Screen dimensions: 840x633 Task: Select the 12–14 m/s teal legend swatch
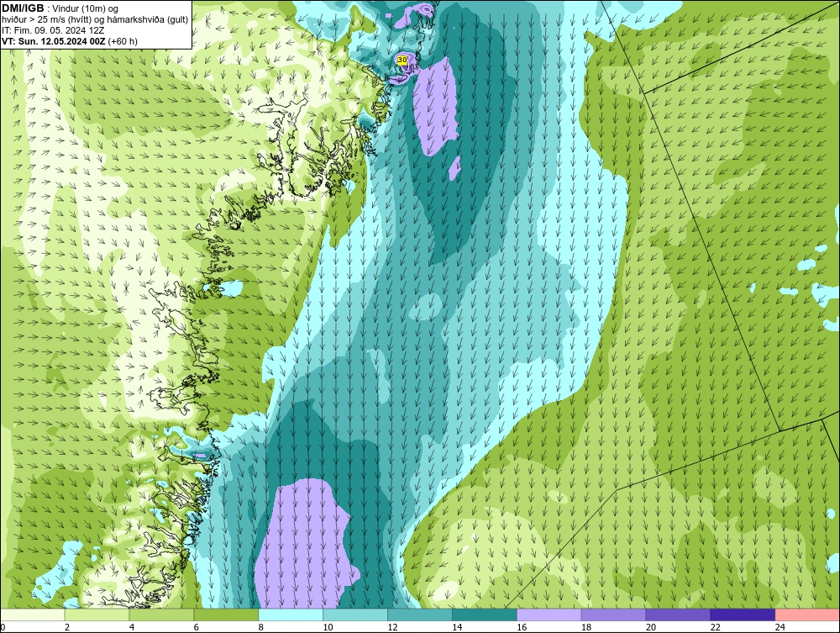click(x=420, y=615)
